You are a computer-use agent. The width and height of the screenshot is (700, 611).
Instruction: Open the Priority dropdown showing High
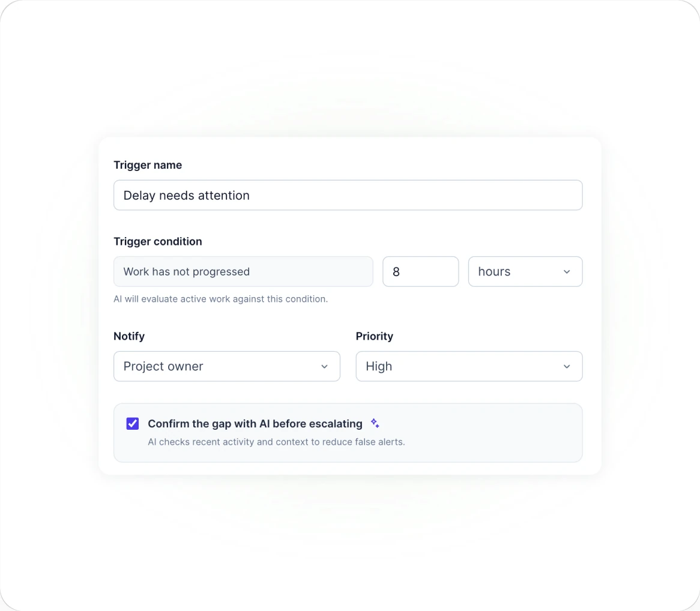point(469,367)
